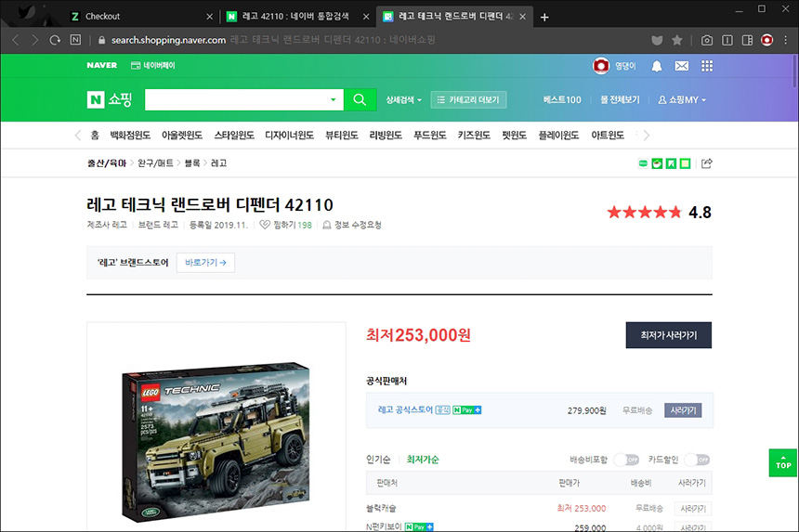Click the N 쇼핑 logo
Image resolution: width=799 pixels, height=532 pixels.
(x=110, y=99)
